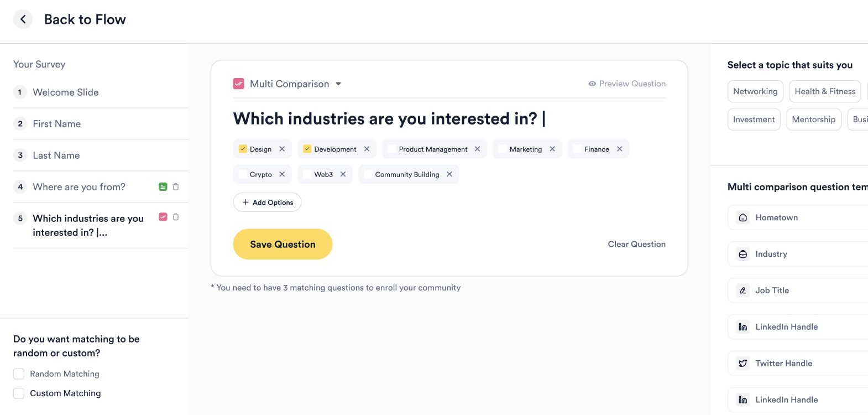Select the First Name survey step
Screen dimensions: 868x415
pyautogui.click(x=57, y=124)
